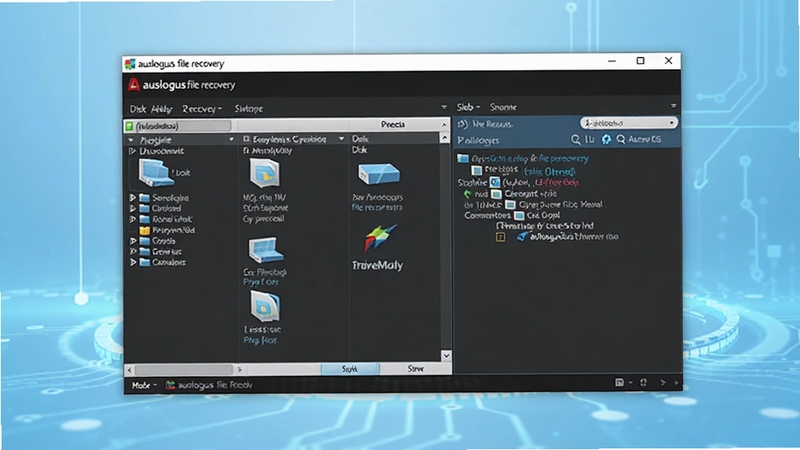Expand the first folder in the left tree
800x450 pixels.
coord(133,197)
